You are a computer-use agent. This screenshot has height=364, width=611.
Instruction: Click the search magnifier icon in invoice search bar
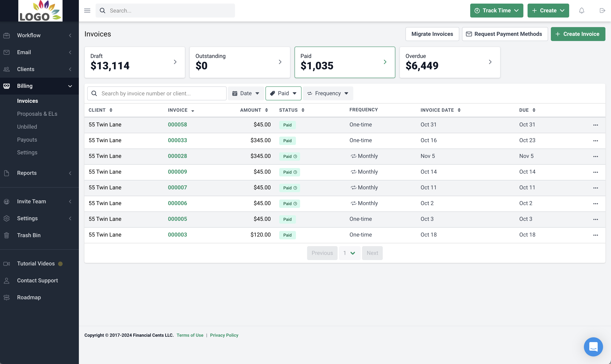coord(94,93)
